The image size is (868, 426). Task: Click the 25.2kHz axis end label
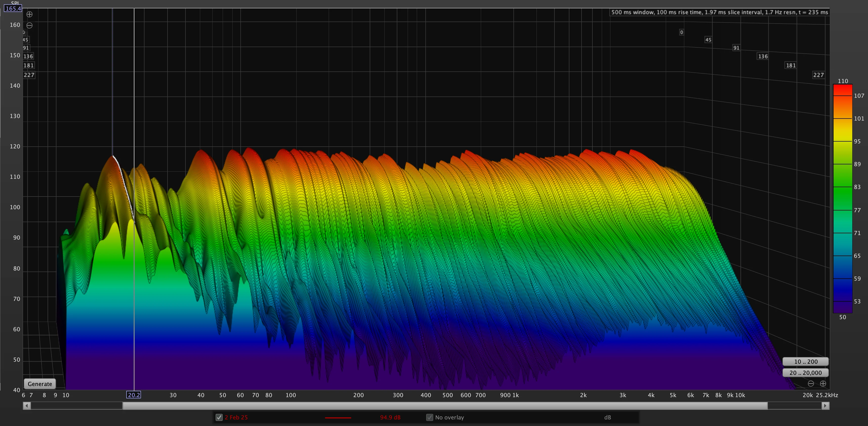click(827, 395)
